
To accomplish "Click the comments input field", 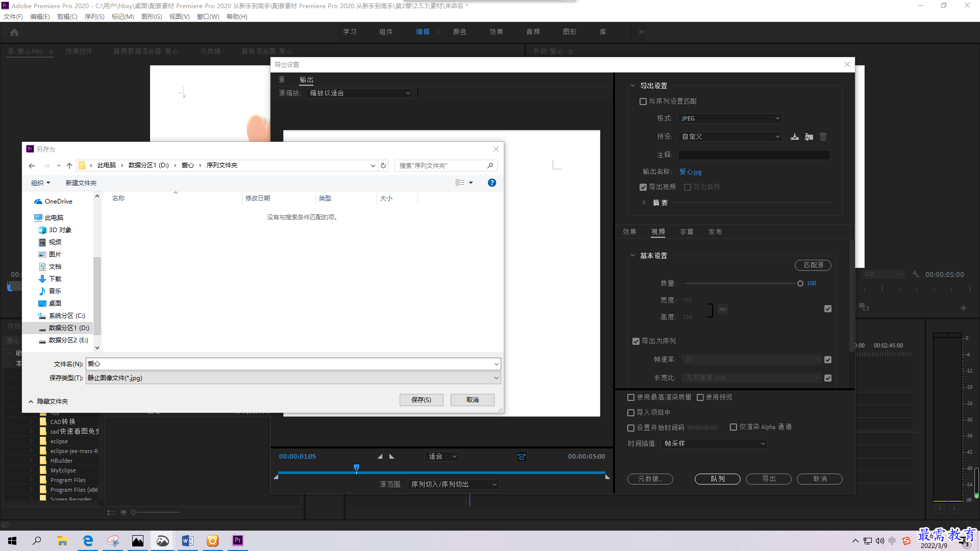I will 753,155.
